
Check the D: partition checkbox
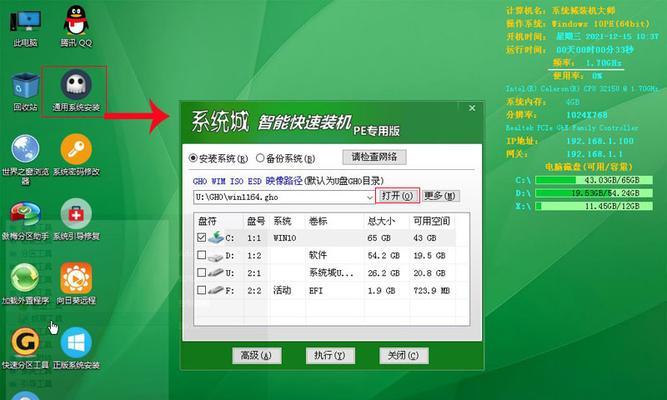point(202,255)
